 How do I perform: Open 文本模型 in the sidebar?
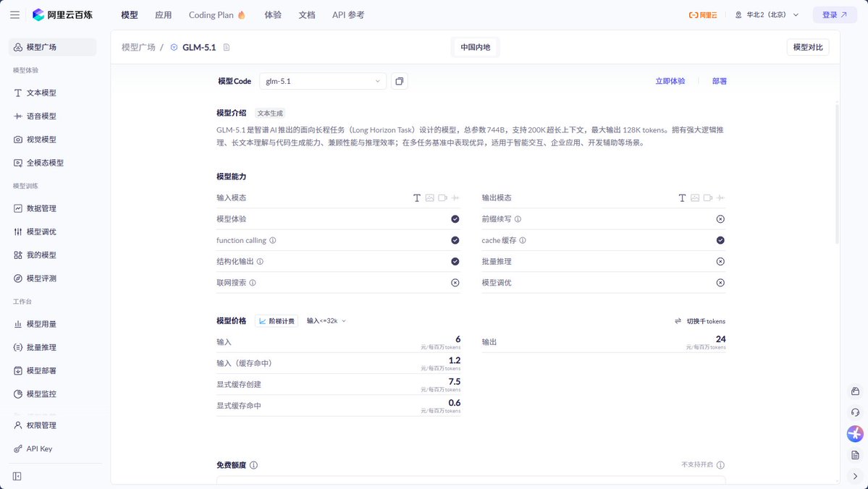tap(53, 93)
